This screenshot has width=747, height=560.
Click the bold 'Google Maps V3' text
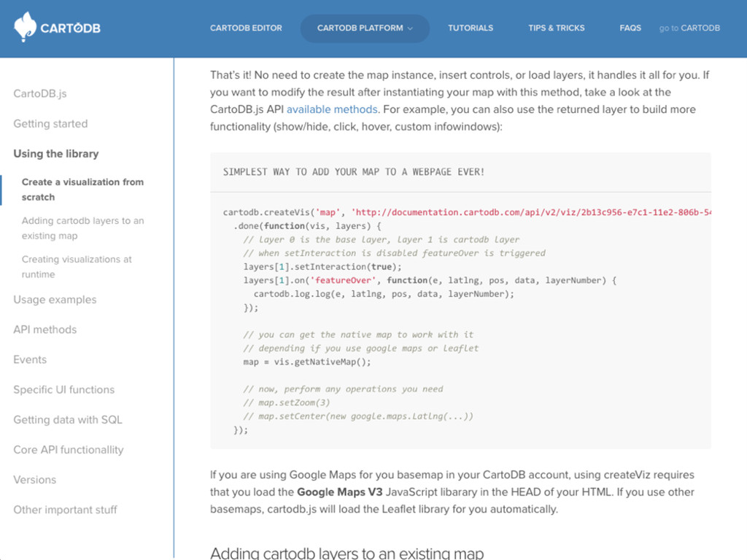coord(340,492)
